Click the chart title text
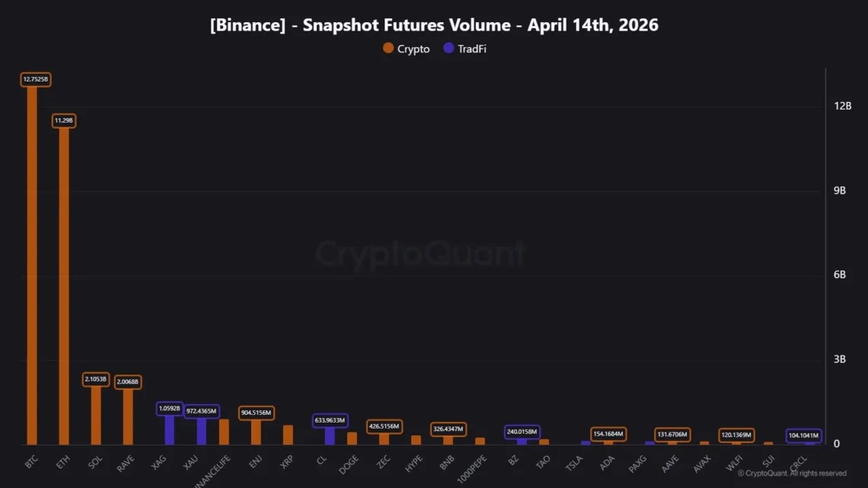868x488 pixels. 434,25
